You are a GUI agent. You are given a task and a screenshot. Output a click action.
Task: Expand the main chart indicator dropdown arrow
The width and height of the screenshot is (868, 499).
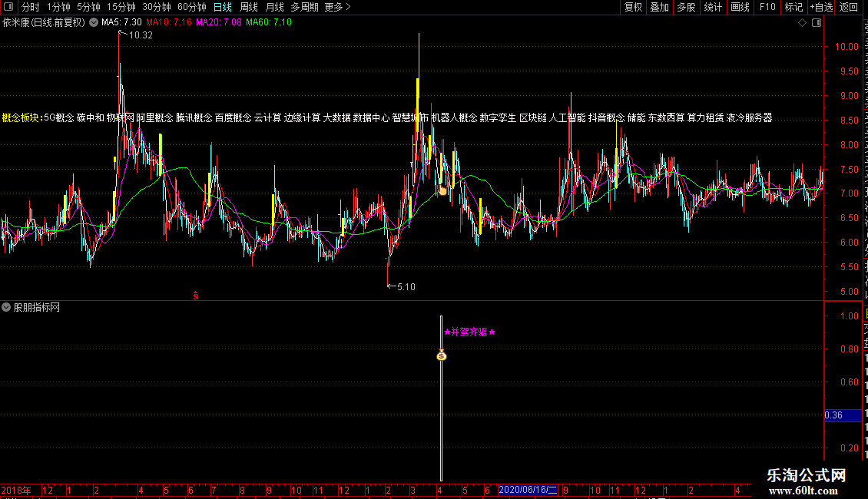[94, 22]
